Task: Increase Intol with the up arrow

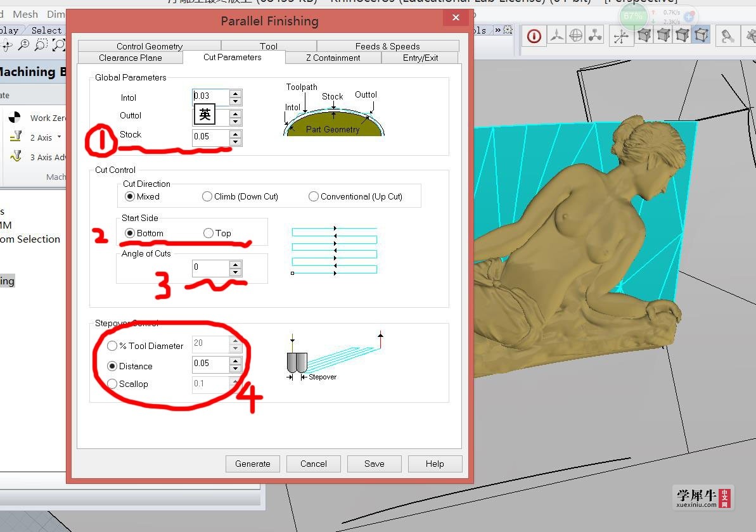Action: pyautogui.click(x=235, y=94)
